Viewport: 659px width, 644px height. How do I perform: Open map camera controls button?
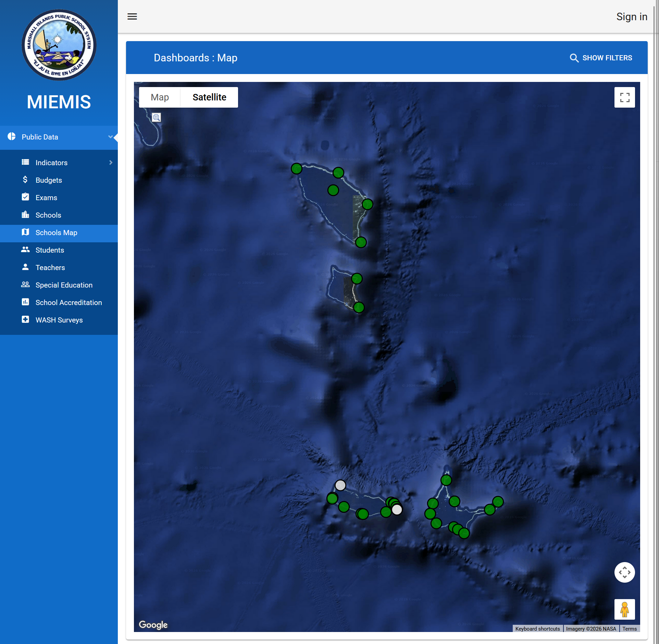[624, 572]
